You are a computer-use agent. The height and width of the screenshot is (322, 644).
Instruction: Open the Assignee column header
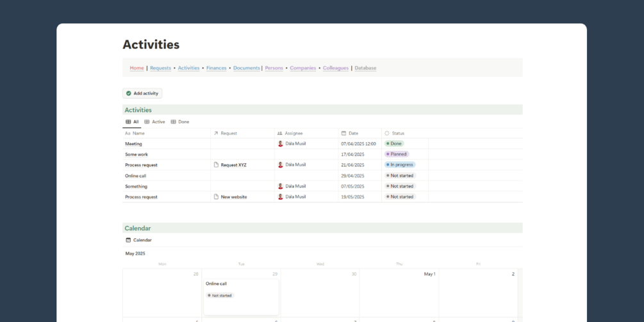[x=306, y=133]
